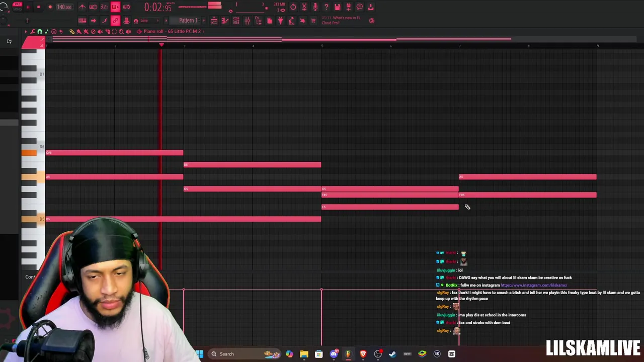Viewport: 644px width, 362px height.
Task: Stop playback with the stop button
Action: pos(38,7)
